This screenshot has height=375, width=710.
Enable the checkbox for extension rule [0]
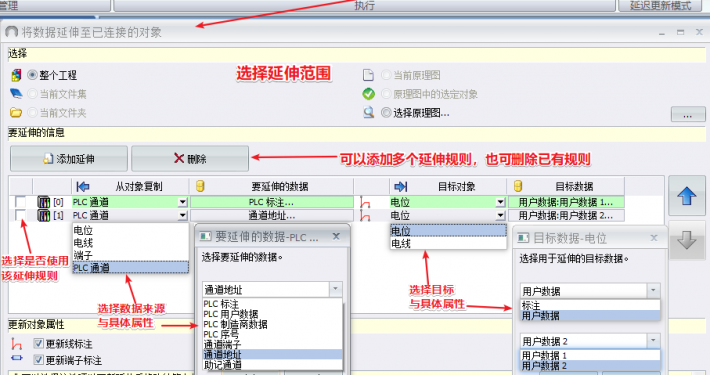[x=20, y=202]
